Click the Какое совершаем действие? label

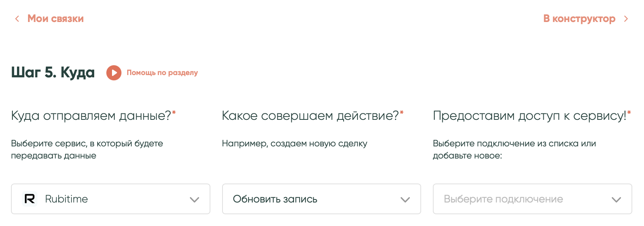coord(310,116)
